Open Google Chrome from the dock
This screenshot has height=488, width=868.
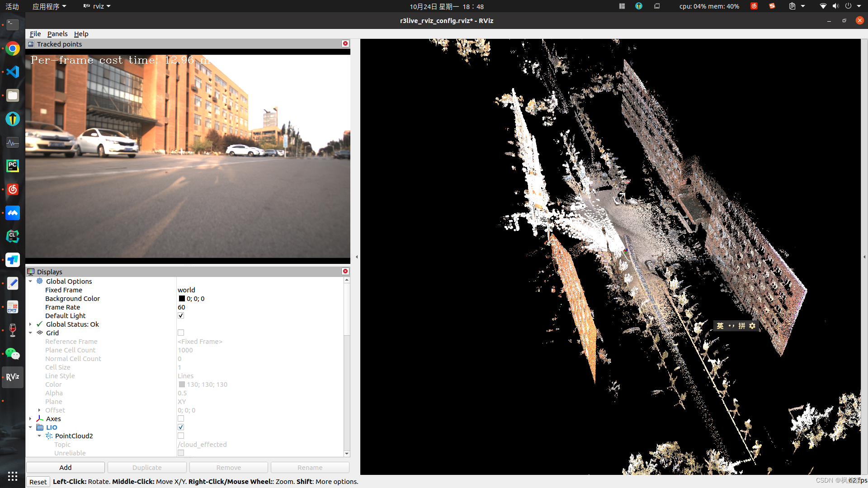pyautogui.click(x=13, y=48)
